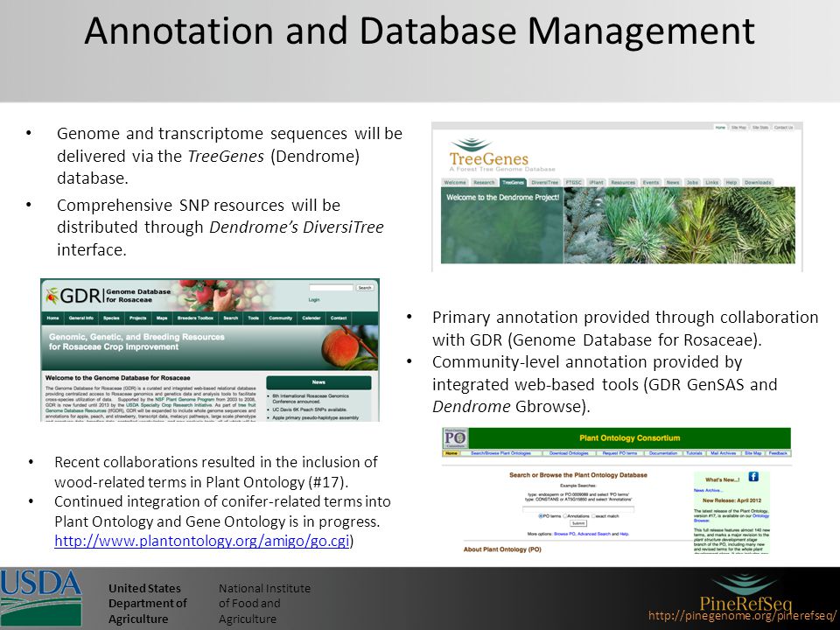Click the top Home tab on TreeGenes

pos(720,128)
